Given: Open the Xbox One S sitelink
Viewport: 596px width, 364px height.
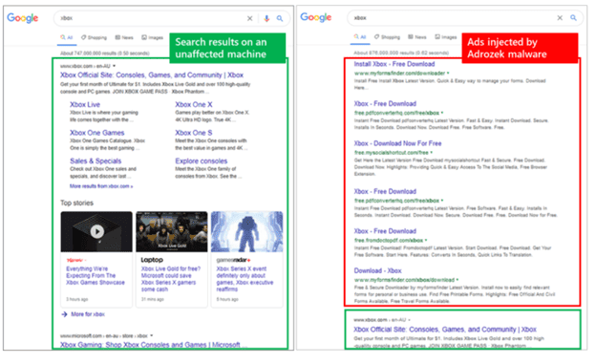Looking at the screenshot, I should click(194, 133).
